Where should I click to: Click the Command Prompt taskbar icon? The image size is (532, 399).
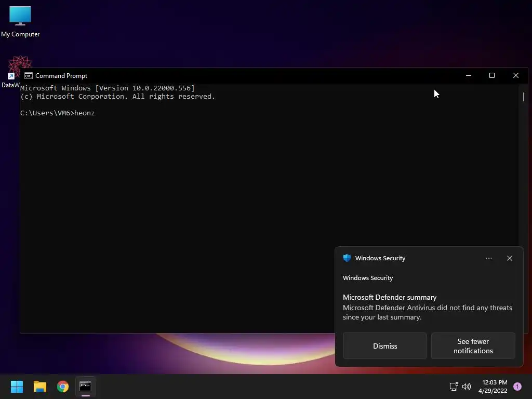tap(86, 387)
